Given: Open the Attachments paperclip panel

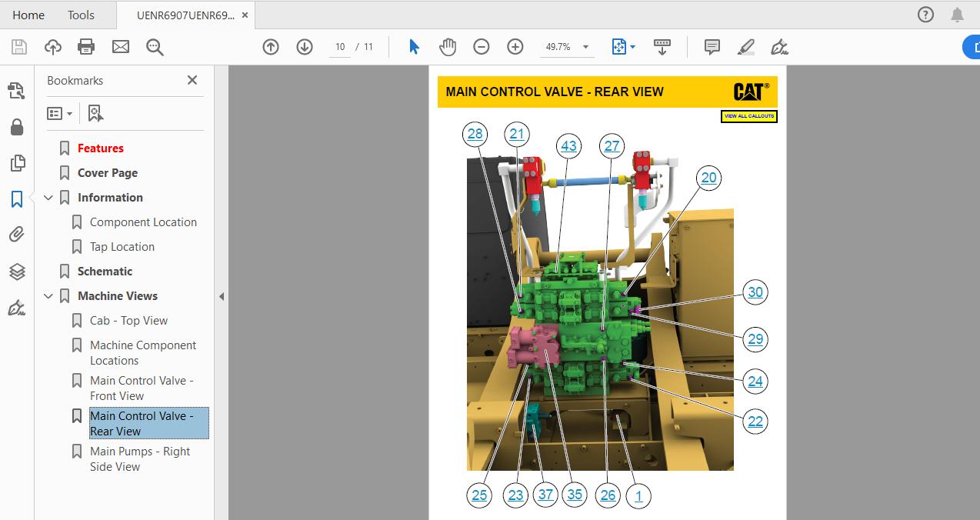Looking at the screenshot, I should pyautogui.click(x=17, y=235).
